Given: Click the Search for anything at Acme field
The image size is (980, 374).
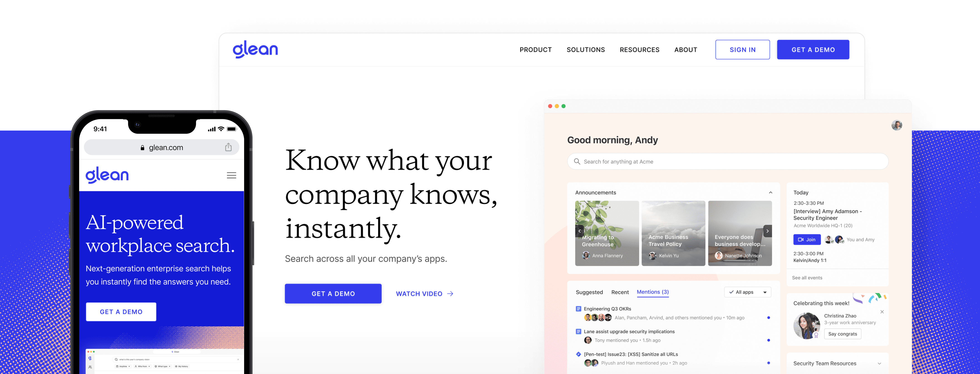Looking at the screenshot, I should (x=727, y=162).
